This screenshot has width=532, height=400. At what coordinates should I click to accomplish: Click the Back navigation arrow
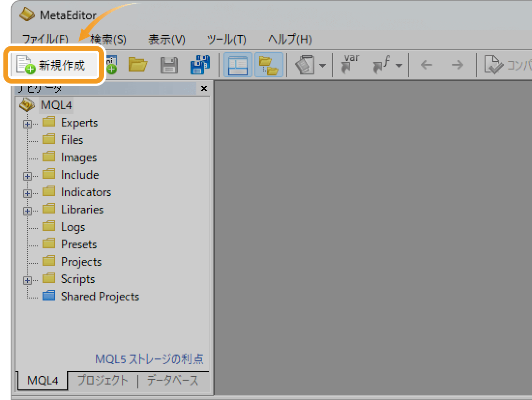pyautogui.click(x=426, y=64)
